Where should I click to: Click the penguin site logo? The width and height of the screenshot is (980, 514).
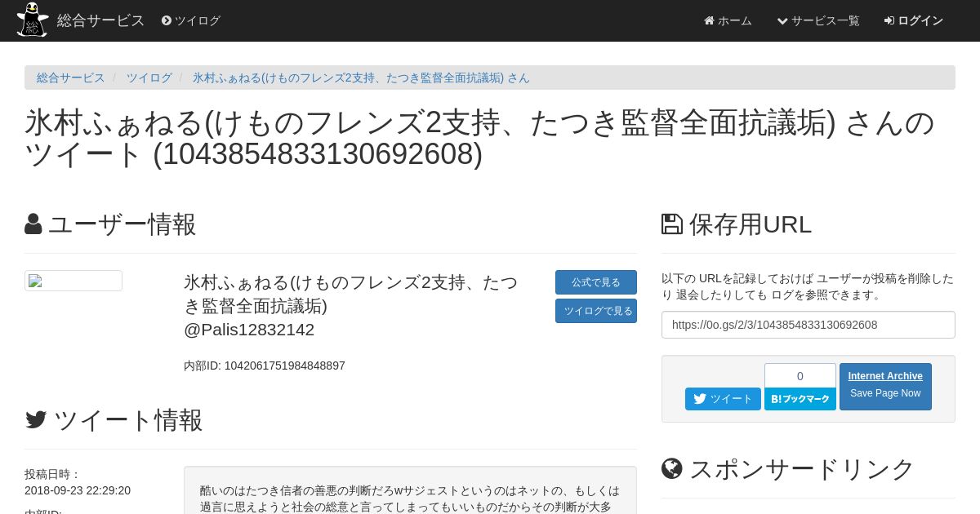click(x=32, y=20)
